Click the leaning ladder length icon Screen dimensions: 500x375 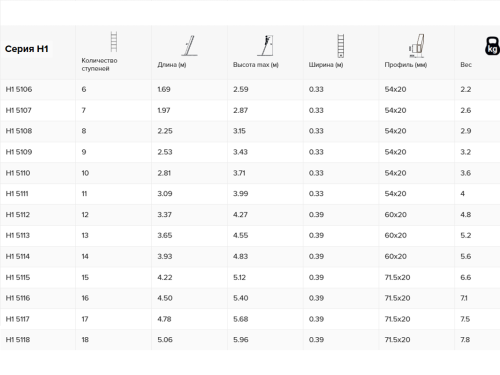coord(190,45)
